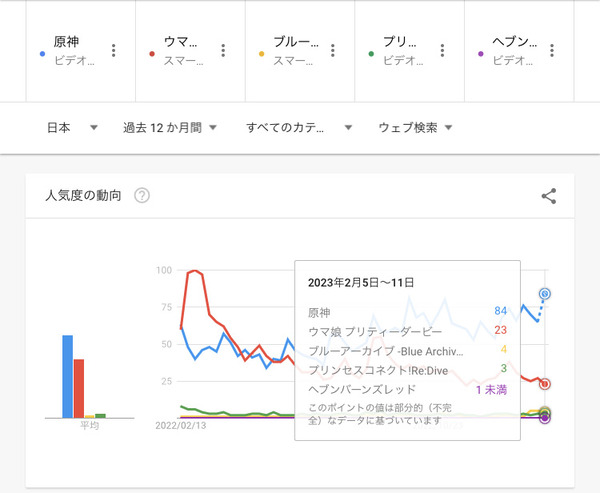The image size is (600, 493).
Task: Select the 原神 search term card
Action: point(81,51)
